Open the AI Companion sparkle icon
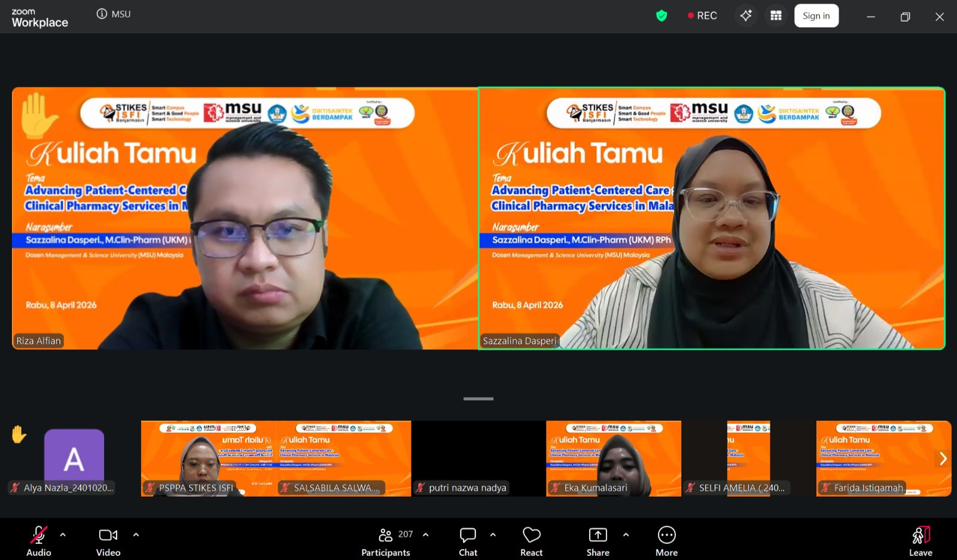957x560 pixels. tap(746, 16)
